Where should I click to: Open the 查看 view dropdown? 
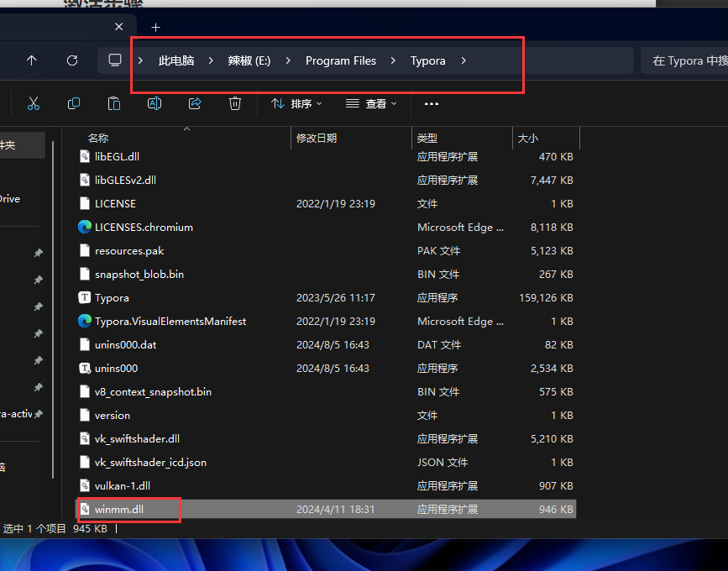pyautogui.click(x=371, y=103)
